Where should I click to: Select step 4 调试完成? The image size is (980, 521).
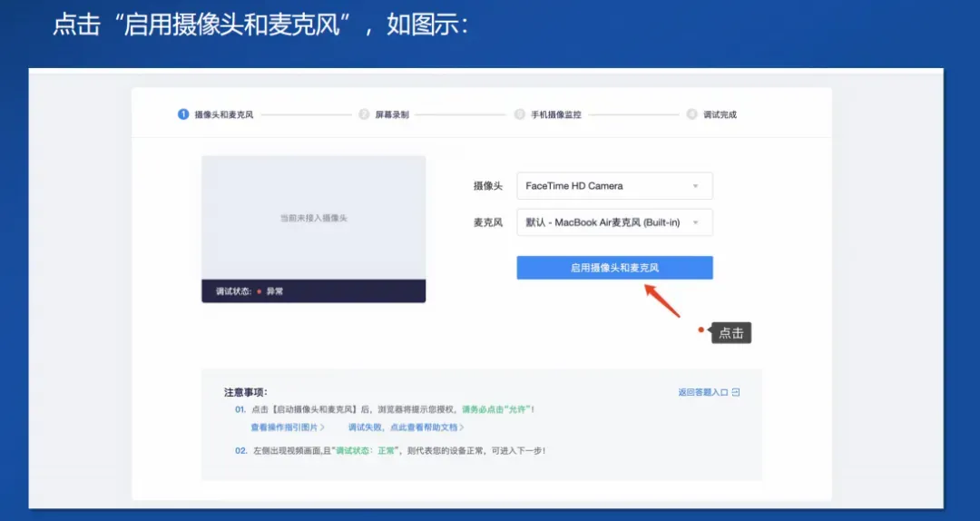[711, 114]
